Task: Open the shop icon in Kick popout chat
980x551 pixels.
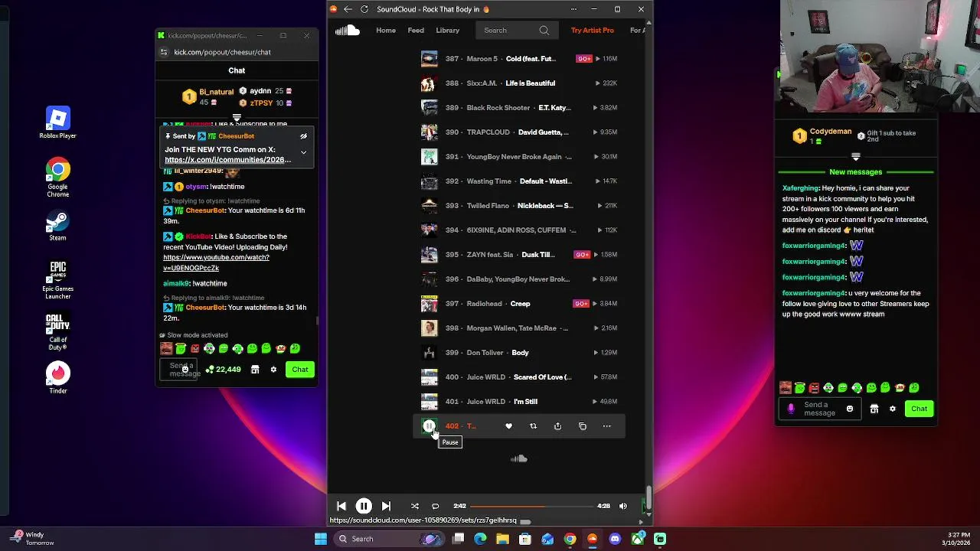Action: click(255, 370)
